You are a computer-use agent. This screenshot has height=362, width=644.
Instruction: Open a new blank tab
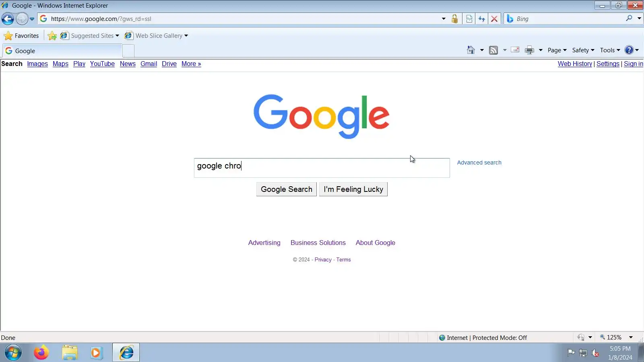128,51
